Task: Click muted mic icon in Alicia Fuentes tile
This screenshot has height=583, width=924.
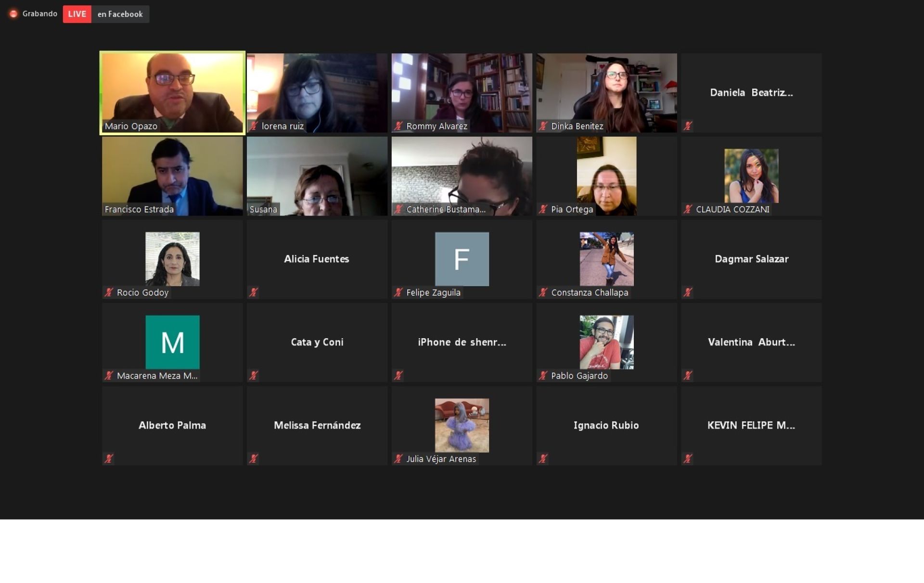Action: tap(254, 292)
